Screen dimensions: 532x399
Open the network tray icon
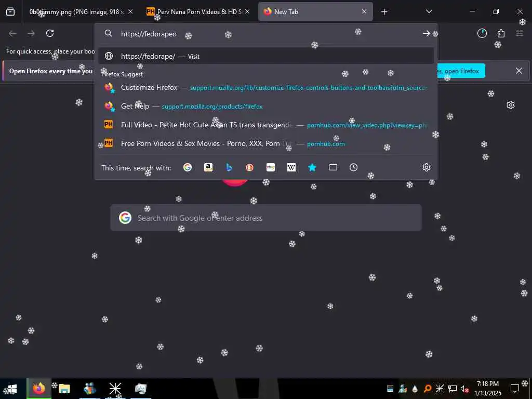coord(453,389)
